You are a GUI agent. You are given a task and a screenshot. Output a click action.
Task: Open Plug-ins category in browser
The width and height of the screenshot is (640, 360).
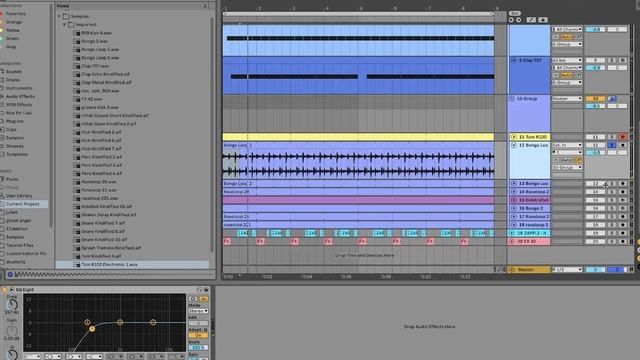(15, 121)
